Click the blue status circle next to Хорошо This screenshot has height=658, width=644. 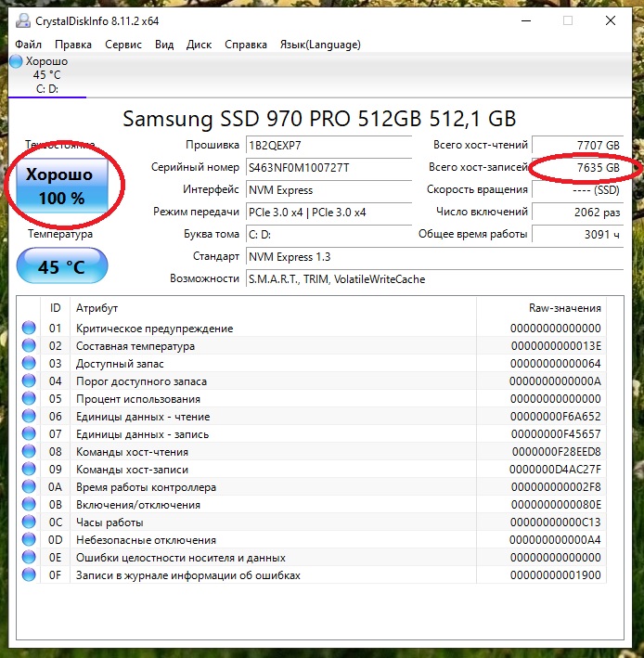point(16,61)
